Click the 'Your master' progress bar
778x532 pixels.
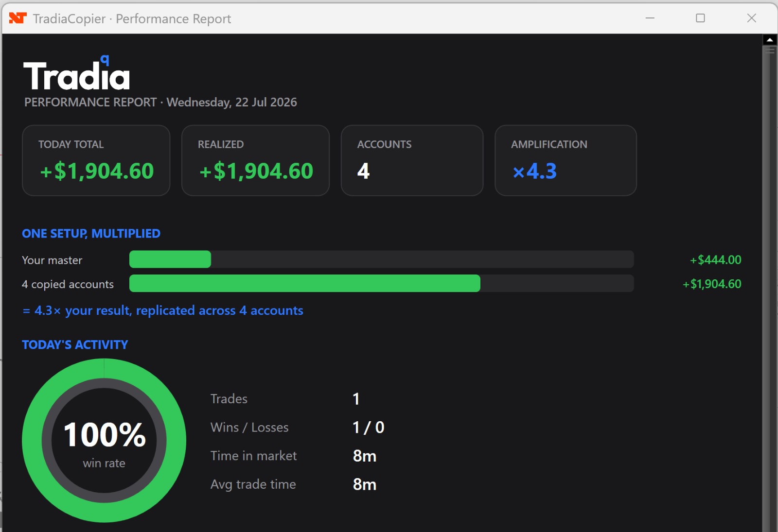click(x=382, y=259)
